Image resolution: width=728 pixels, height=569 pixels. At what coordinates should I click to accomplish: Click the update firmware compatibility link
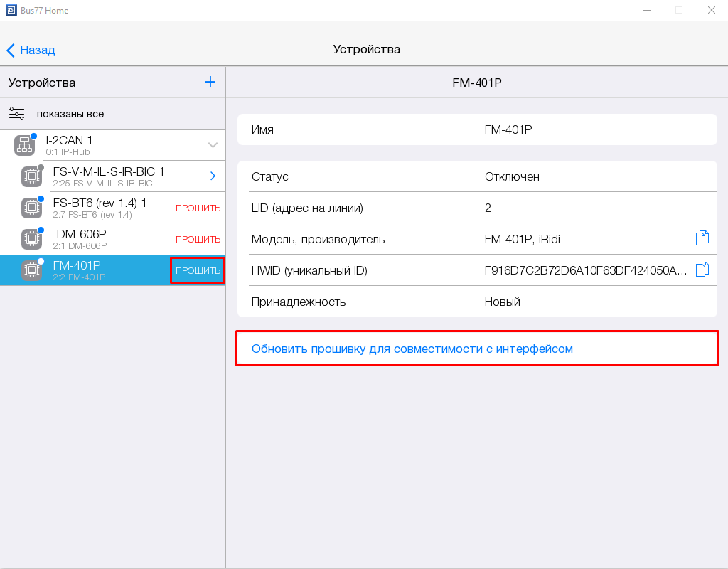pos(412,349)
